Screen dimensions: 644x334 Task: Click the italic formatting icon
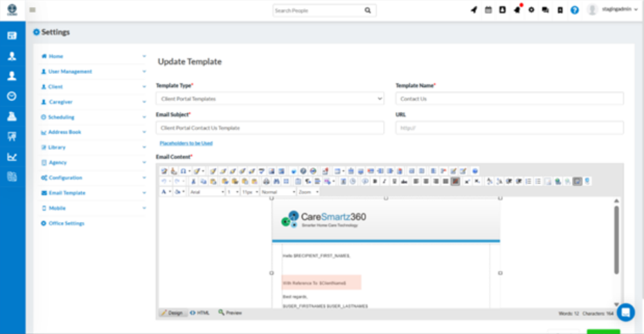pyautogui.click(x=384, y=181)
